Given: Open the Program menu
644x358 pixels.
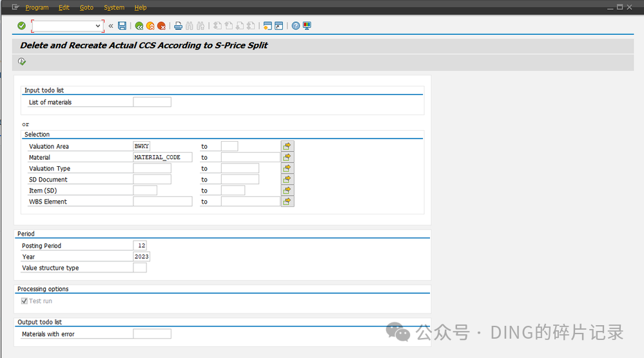Looking at the screenshot, I should tap(37, 7).
